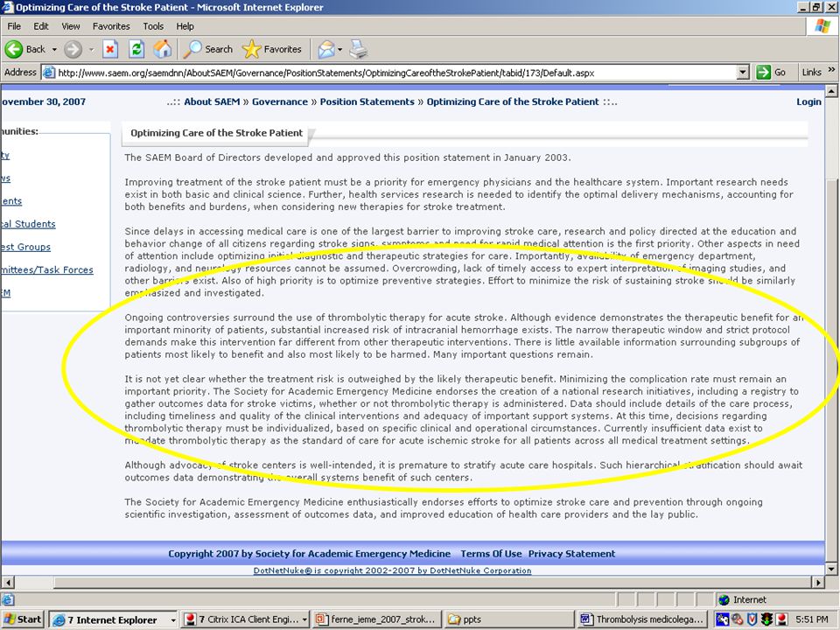Follow About SAEM breadcrumb link
840x630 pixels.
(212, 101)
